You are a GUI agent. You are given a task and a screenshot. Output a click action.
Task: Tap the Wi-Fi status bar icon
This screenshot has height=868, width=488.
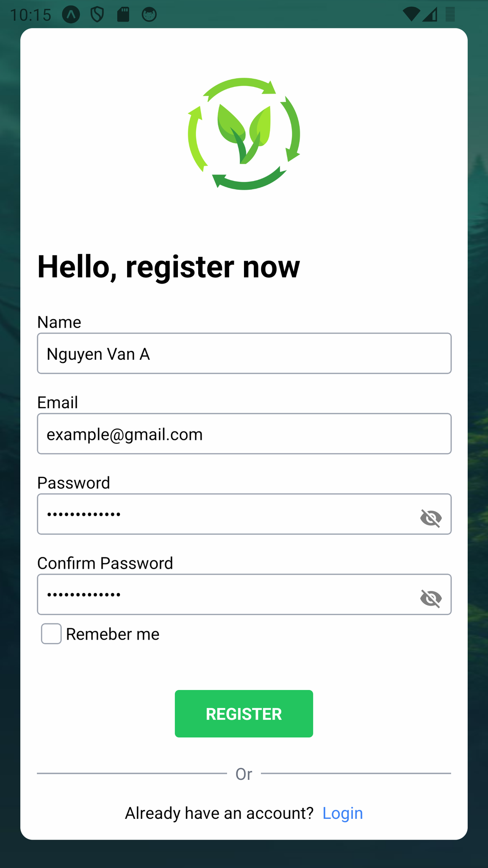[x=410, y=14]
